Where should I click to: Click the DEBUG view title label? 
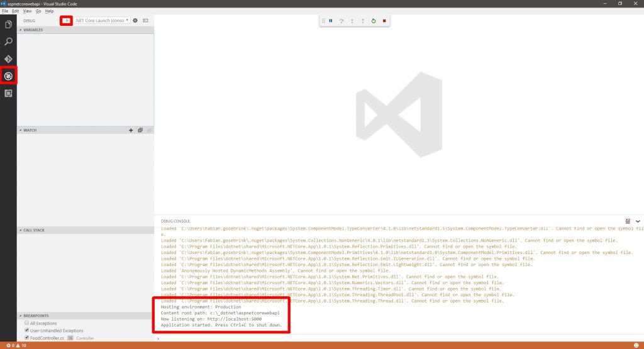(29, 21)
